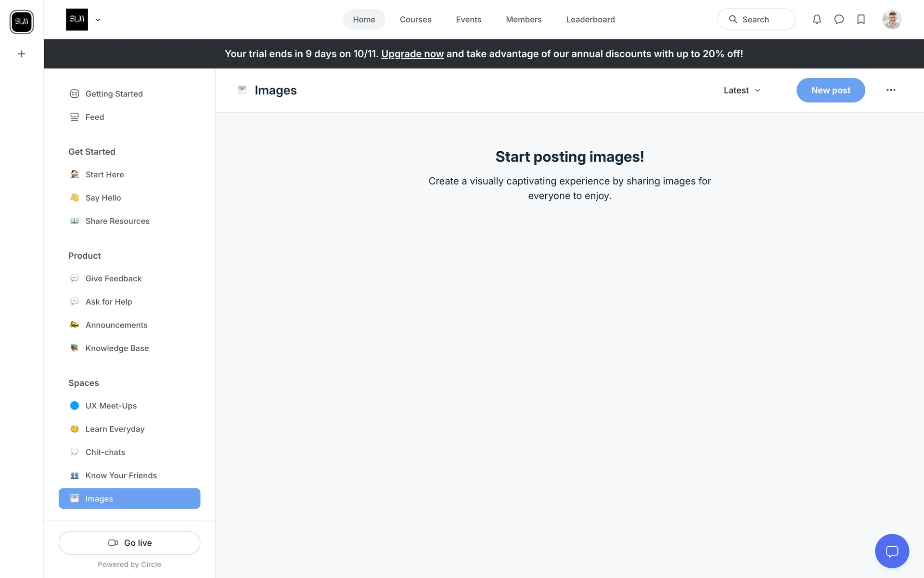Select the SLM community icon in left rail
The image size is (924, 578).
(22, 22)
